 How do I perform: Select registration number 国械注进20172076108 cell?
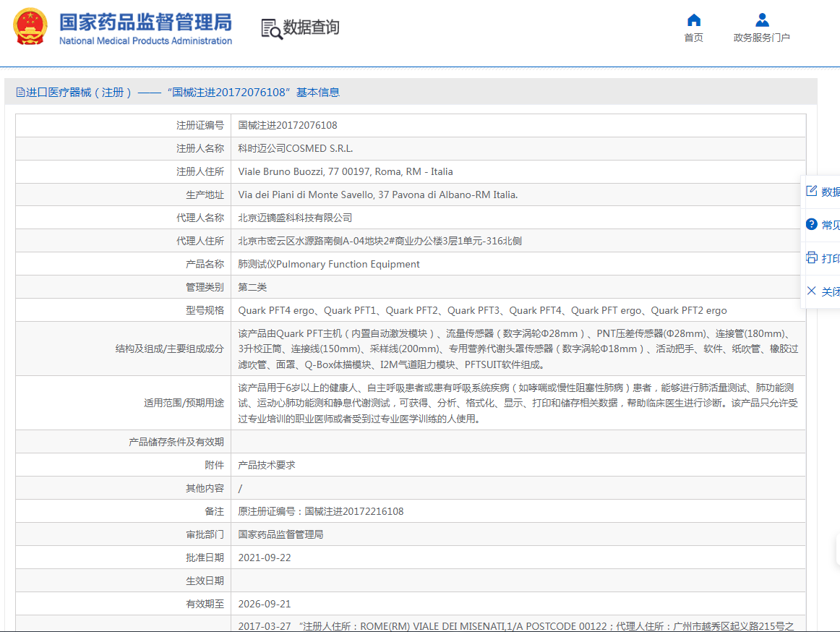click(518, 125)
